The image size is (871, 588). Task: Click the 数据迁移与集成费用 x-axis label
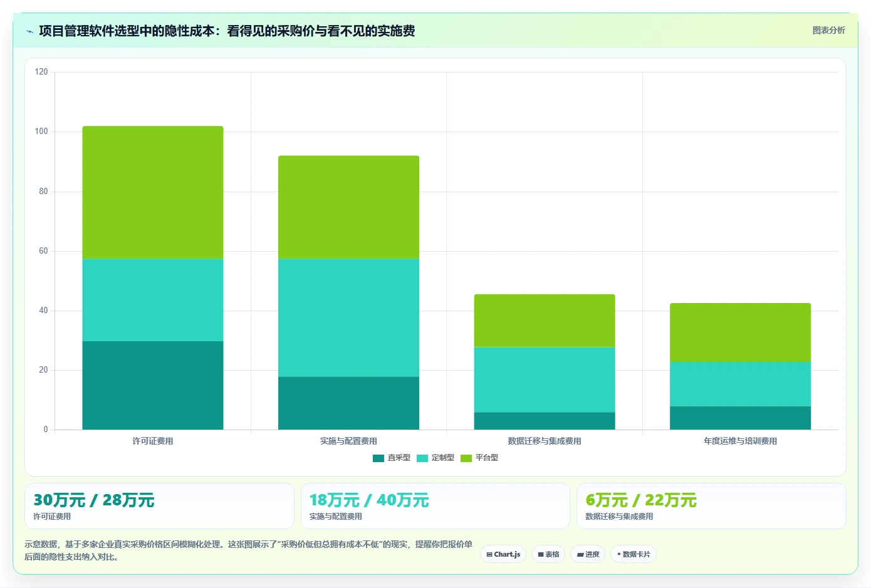tap(545, 441)
